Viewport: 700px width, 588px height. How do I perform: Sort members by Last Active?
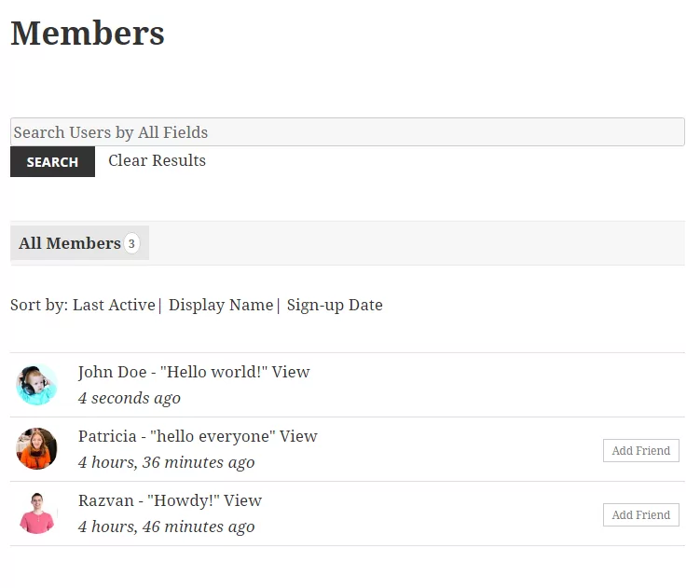(x=114, y=305)
